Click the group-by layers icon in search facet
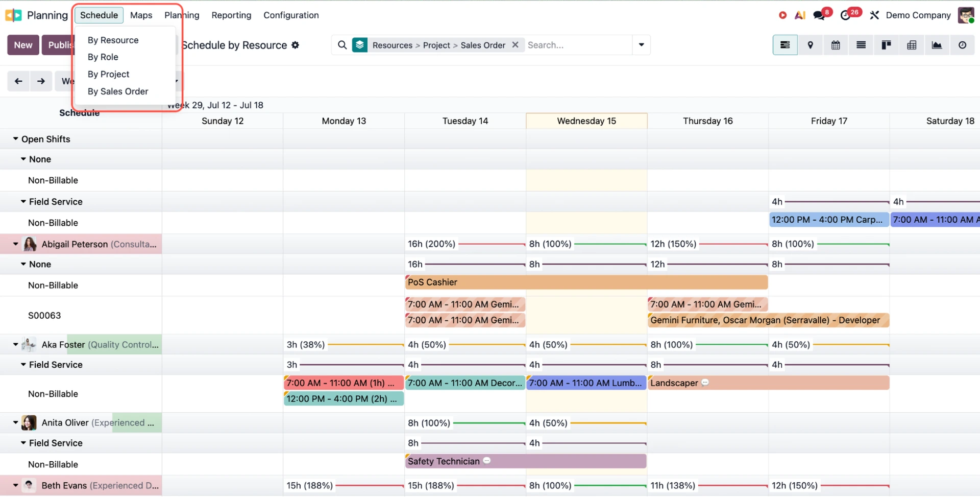The image size is (980, 497). point(360,45)
